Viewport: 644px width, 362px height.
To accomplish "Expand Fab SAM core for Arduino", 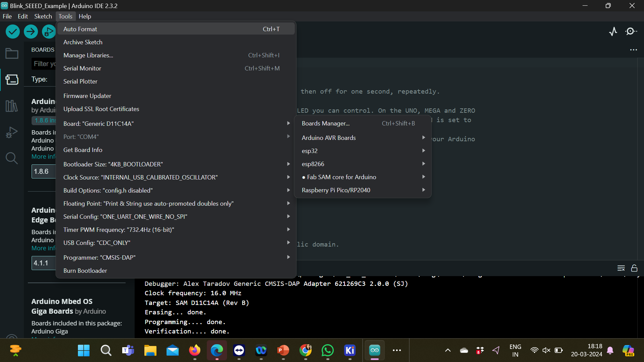I will [363, 177].
